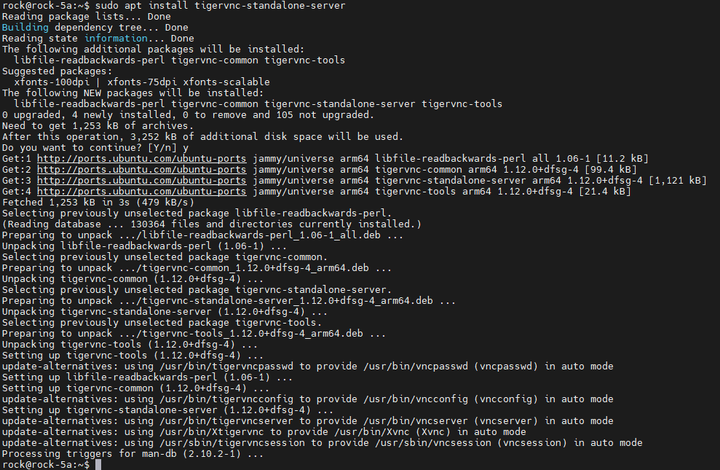Click "xfonts-100dpi" in the suggested packages line
This screenshot has width=720, height=470.
pyautogui.click(x=51, y=82)
